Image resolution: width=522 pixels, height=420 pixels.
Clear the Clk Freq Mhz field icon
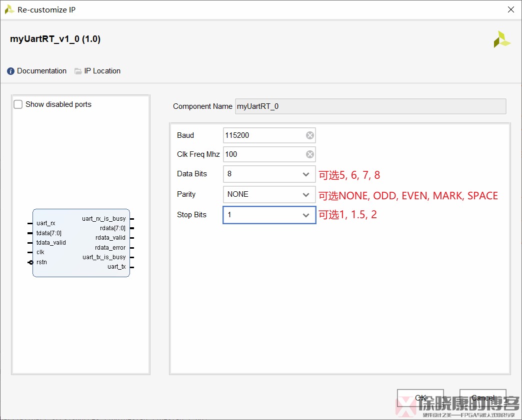pyautogui.click(x=309, y=154)
